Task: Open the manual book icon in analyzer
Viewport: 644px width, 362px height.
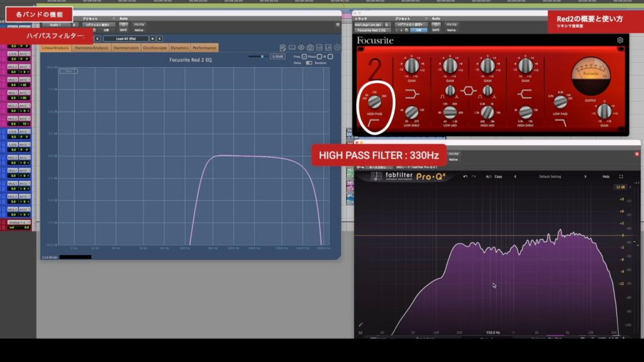Action: (292, 48)
